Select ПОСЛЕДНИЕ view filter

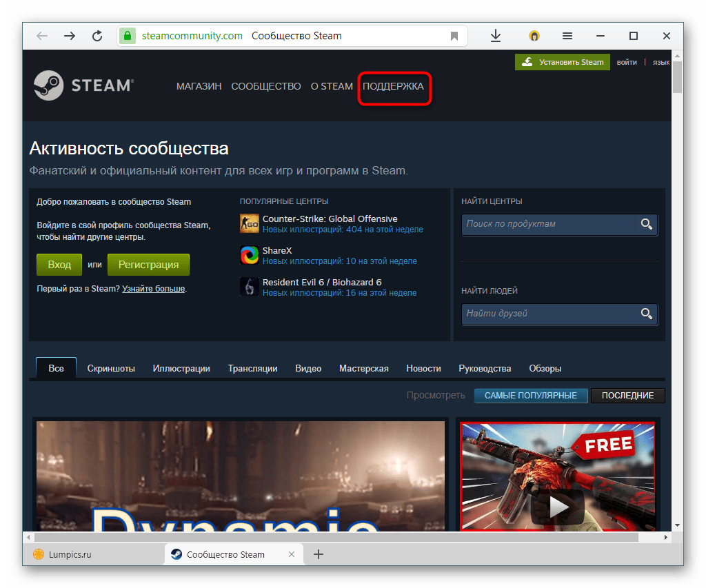click(627, 395)
